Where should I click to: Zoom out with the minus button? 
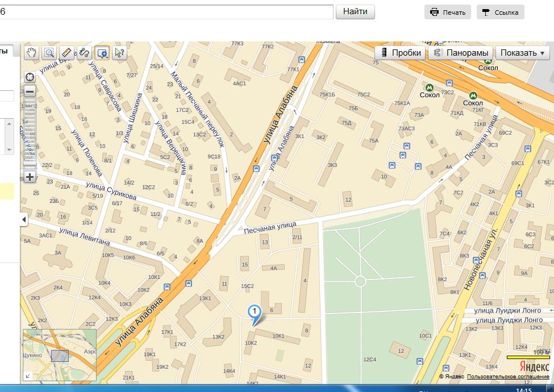30,91
